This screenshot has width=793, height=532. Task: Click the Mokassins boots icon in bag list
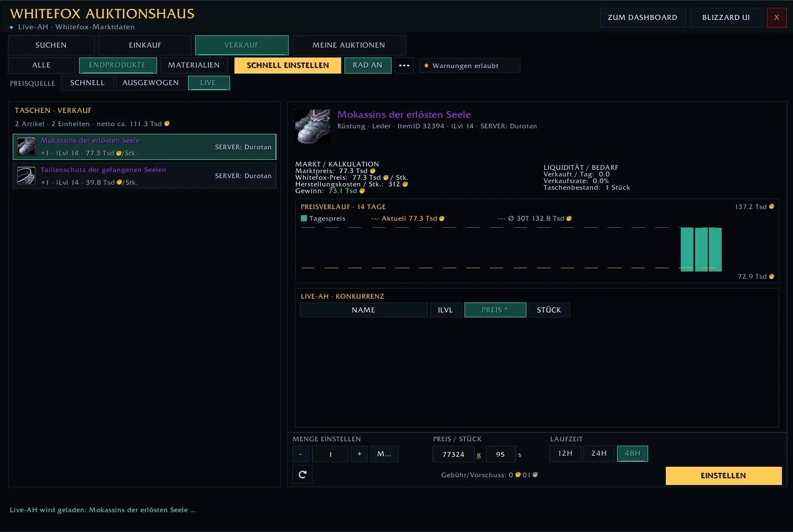pyautogui.click(x=26, y=147)
